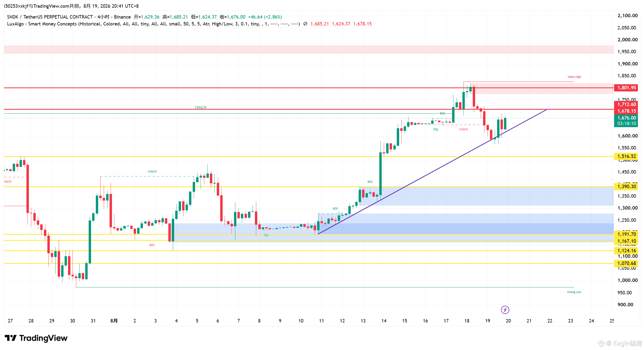Viewport: 644px width, 350px height.
Task: Select the purple ascending trendline
Action: [432, 172]
